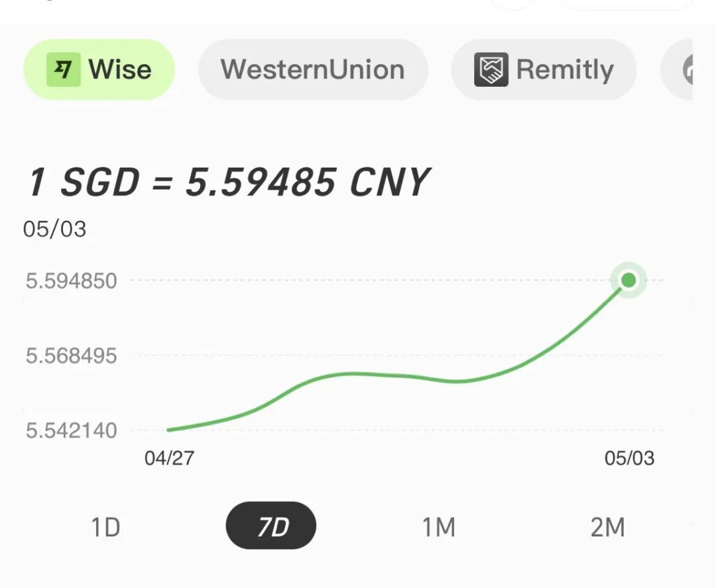This screenshot has width=716, height=588.
Task: Click the 1 SGD = 5.59485 CNY rate
Action: pyautogui.click(x=229, y=182)
